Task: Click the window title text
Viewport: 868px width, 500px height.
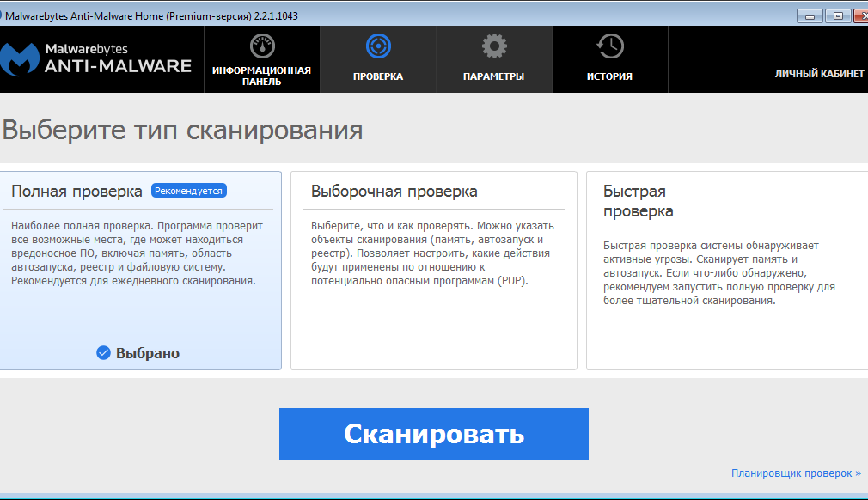Action: pyautogui.click(x=151, y=16)
